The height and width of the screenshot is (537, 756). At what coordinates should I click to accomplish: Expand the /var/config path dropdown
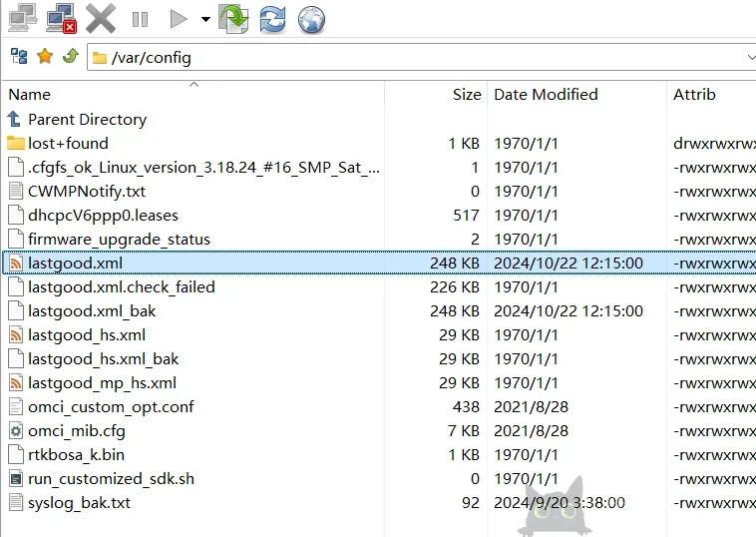click(x=749, y=58)
